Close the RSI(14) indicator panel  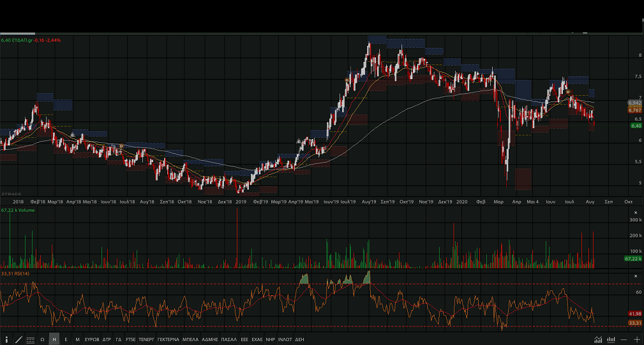[635, 276]
